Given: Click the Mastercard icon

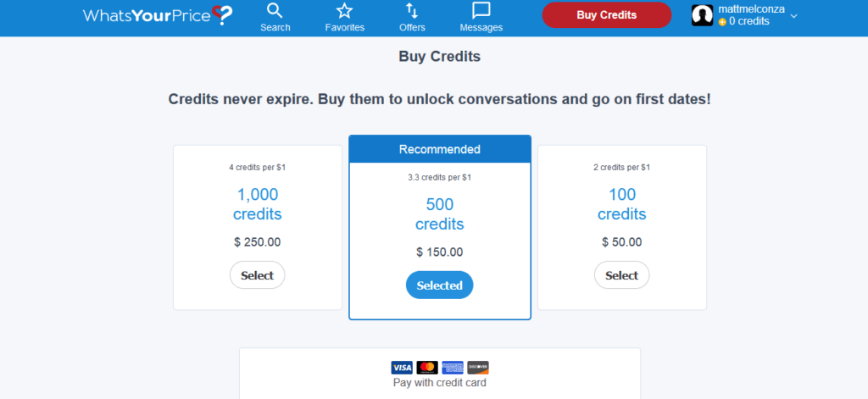Looking at the screenshot, I should pyautogui.click(x=427, y=368).
